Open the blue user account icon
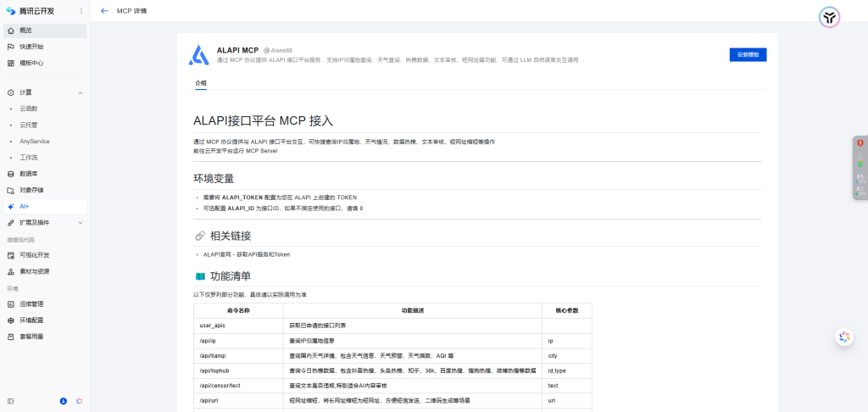 [x=63, y=401]
